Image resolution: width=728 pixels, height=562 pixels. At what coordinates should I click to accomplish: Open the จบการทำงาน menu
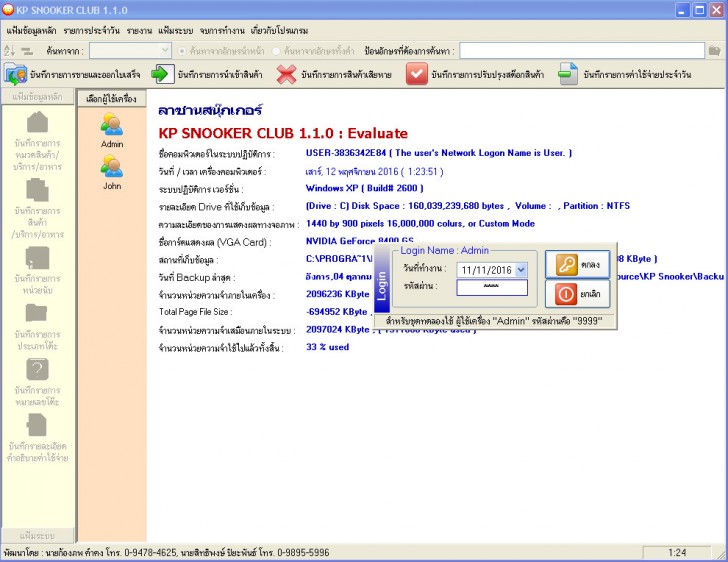[222, 31]
